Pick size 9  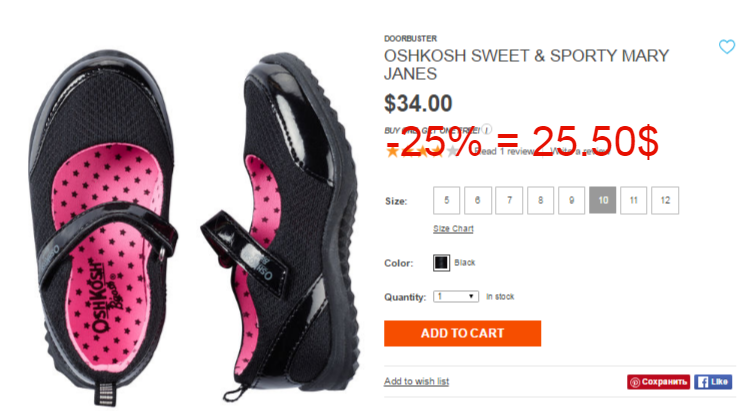click(571, 200)
